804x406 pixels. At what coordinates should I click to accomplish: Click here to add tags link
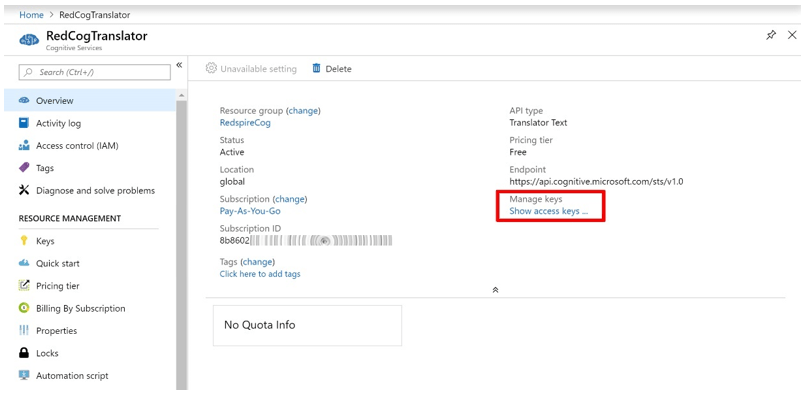pos(260,274)
